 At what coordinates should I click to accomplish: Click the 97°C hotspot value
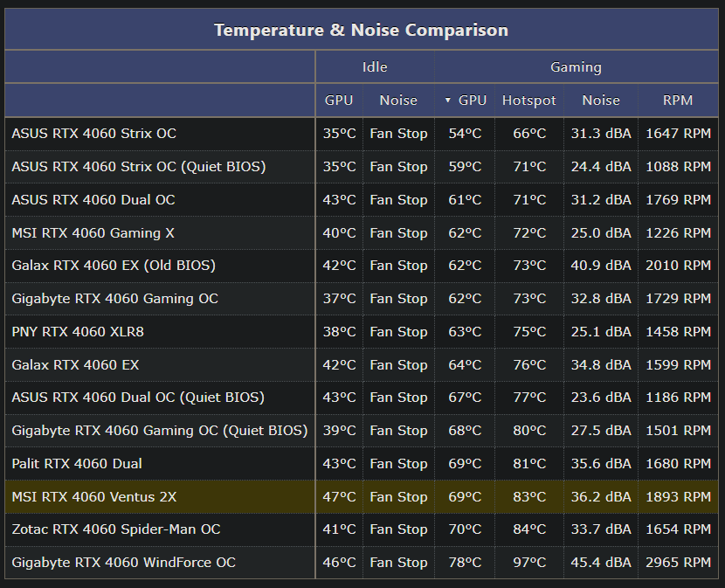[529, 563]
